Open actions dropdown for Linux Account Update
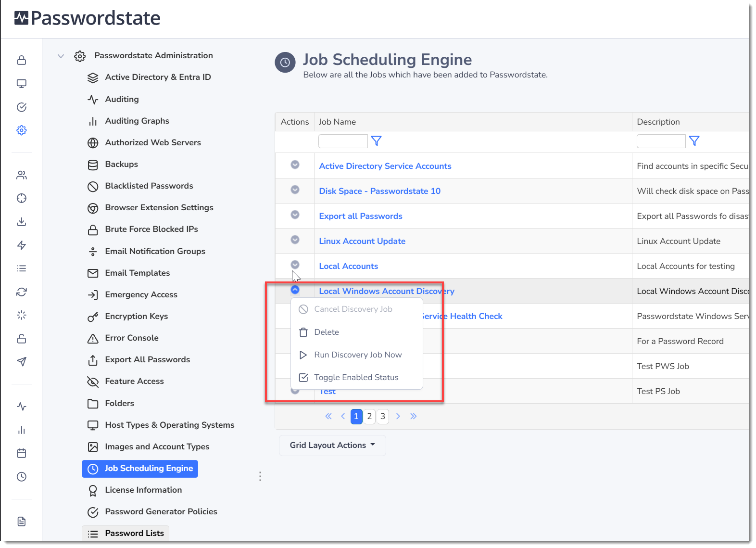Screen dimensions: 756x548 pos(295,240)
